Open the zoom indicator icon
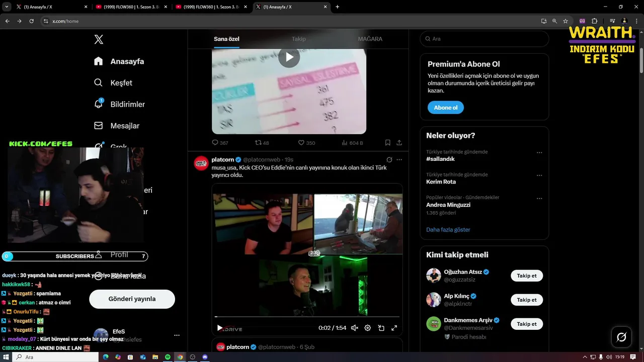 point(554,21)
